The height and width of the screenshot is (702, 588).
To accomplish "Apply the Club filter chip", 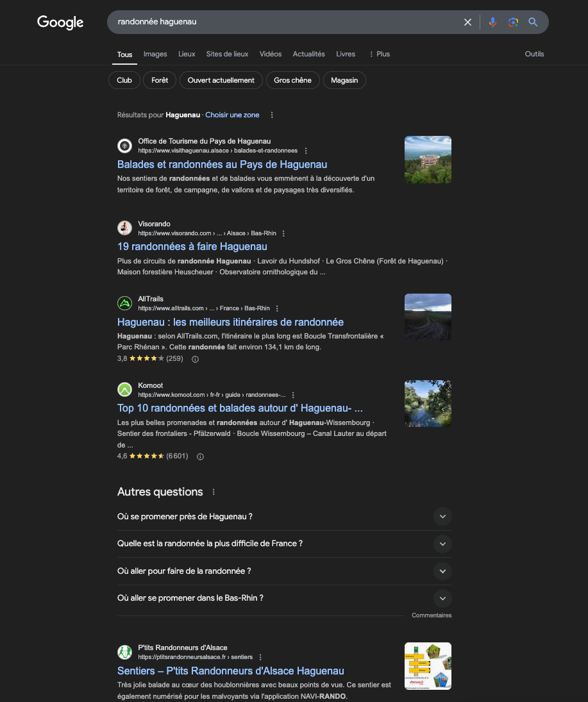I will 124,80.
